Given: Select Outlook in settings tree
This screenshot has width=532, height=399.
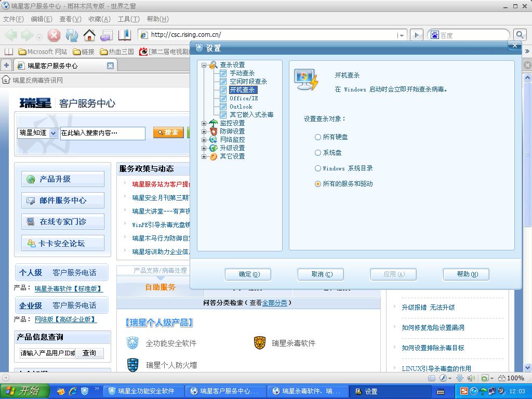Looking at the screenshot, I should (x=241, y=107).
